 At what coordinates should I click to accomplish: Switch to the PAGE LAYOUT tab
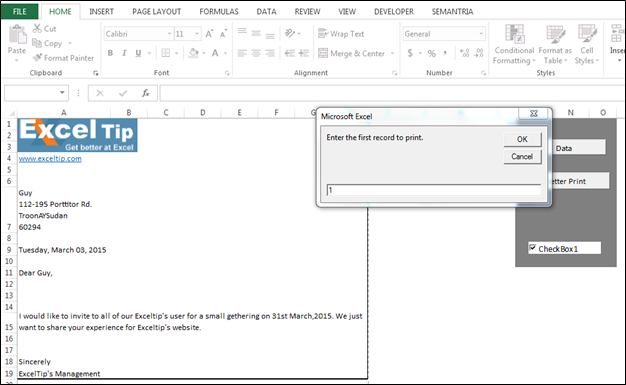click(156, 12)
